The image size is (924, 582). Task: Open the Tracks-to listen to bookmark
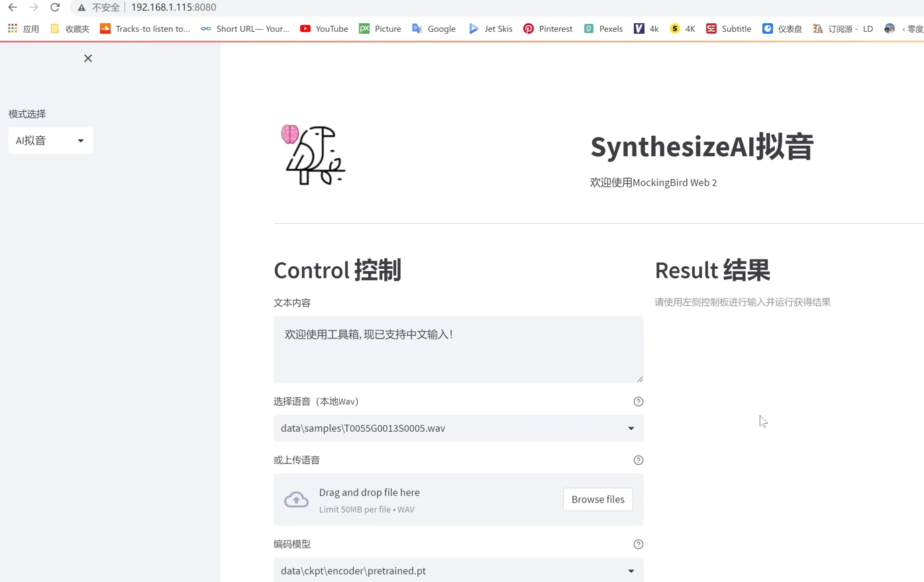click(145, 28)
